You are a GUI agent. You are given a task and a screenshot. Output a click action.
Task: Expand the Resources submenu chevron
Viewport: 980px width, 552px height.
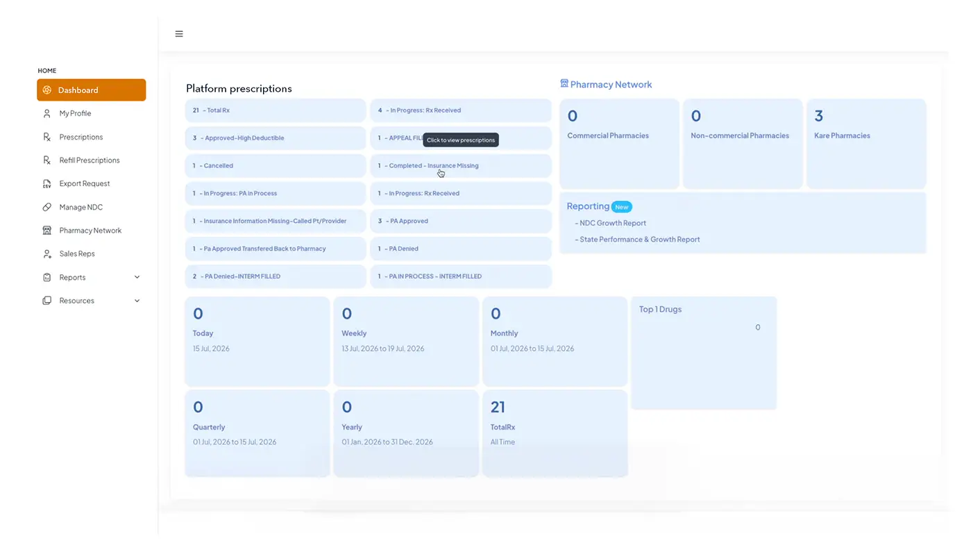click(137, 301)
